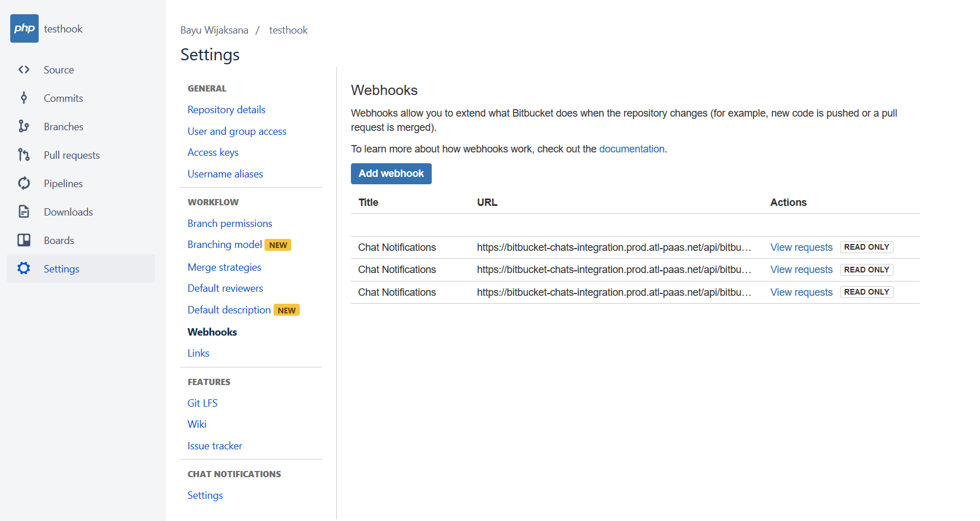Image resolution: width=980 pixels, height=521 pixels.
Task: Click NEW badge beside Branching model
Action: 278,245
